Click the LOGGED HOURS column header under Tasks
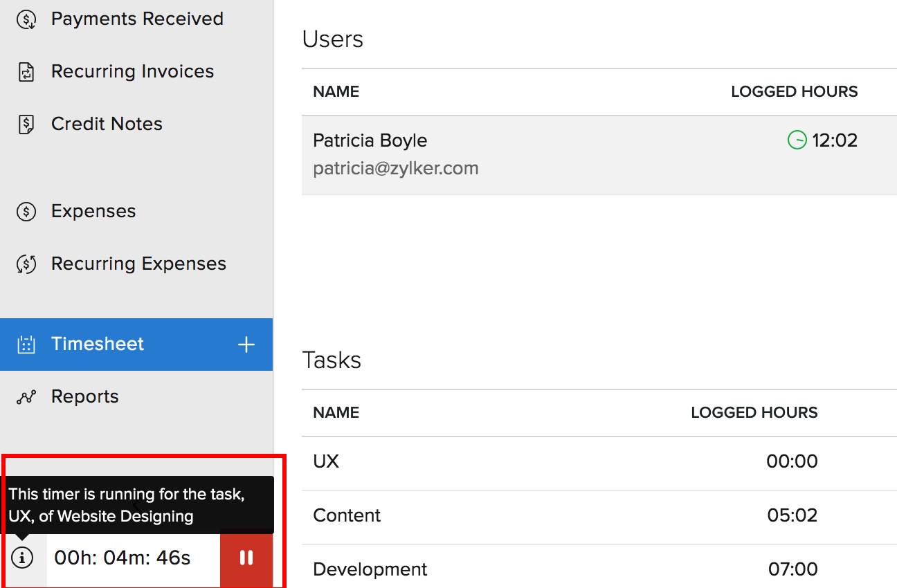 point(754,412)
